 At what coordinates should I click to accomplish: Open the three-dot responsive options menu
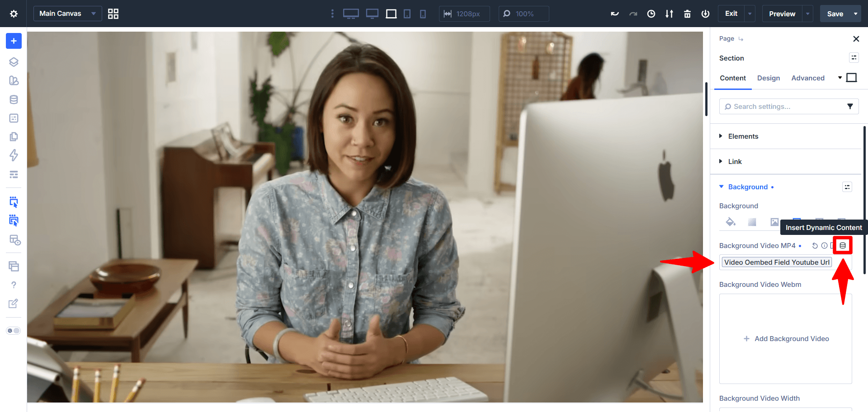coord(332,14)
